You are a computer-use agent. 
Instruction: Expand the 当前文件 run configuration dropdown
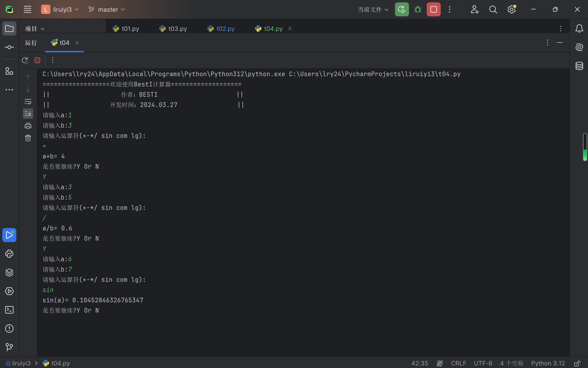point(373,10)
